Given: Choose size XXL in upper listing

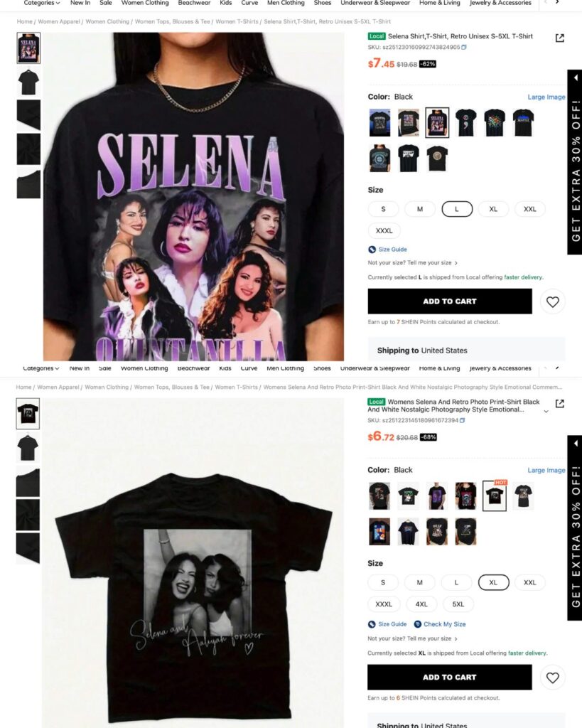Looking at the screenshot, I should pyautogui.click(x=529, y=209).
